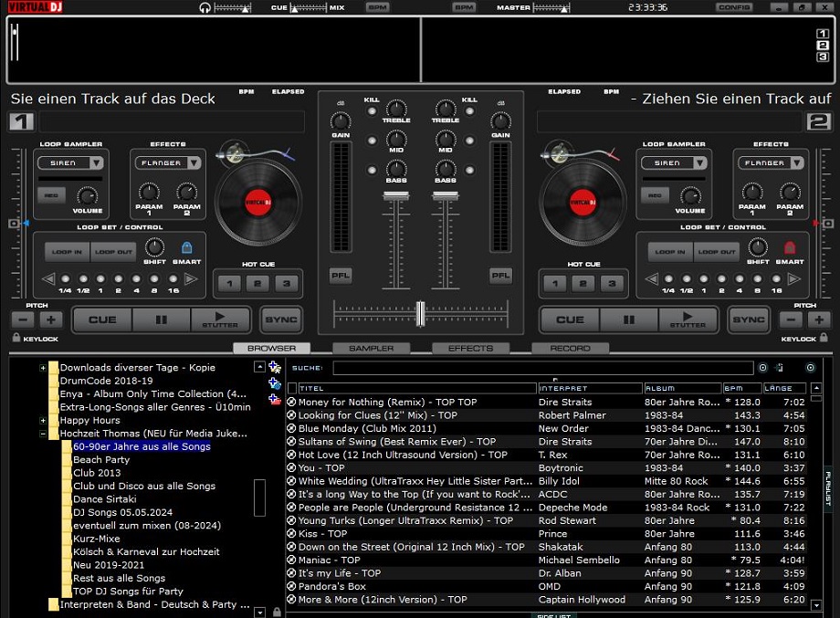Decrease deck 1 pitch with minus button
Viewport: 840px width, 618px height.
tap(23, 319)
